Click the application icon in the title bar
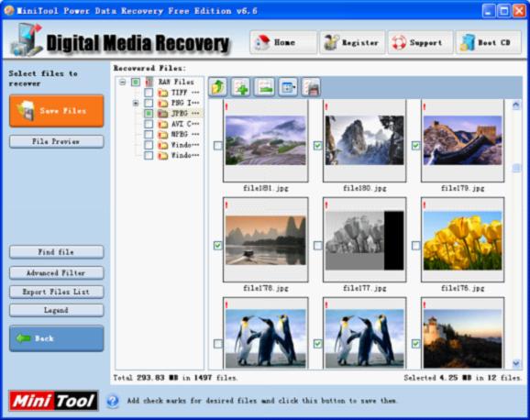This screenshot has height=420, width=530. 9,10
